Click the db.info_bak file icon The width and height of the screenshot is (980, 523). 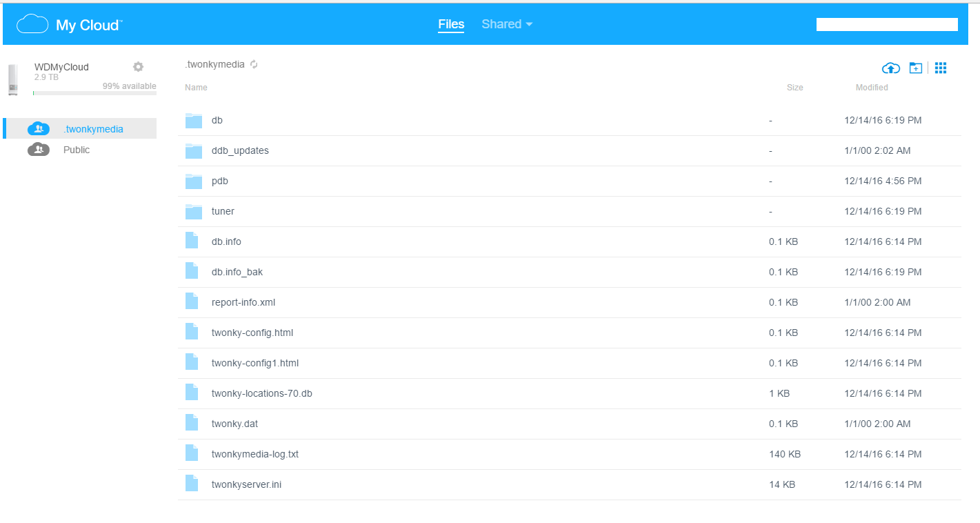click(x=192, y=272)
